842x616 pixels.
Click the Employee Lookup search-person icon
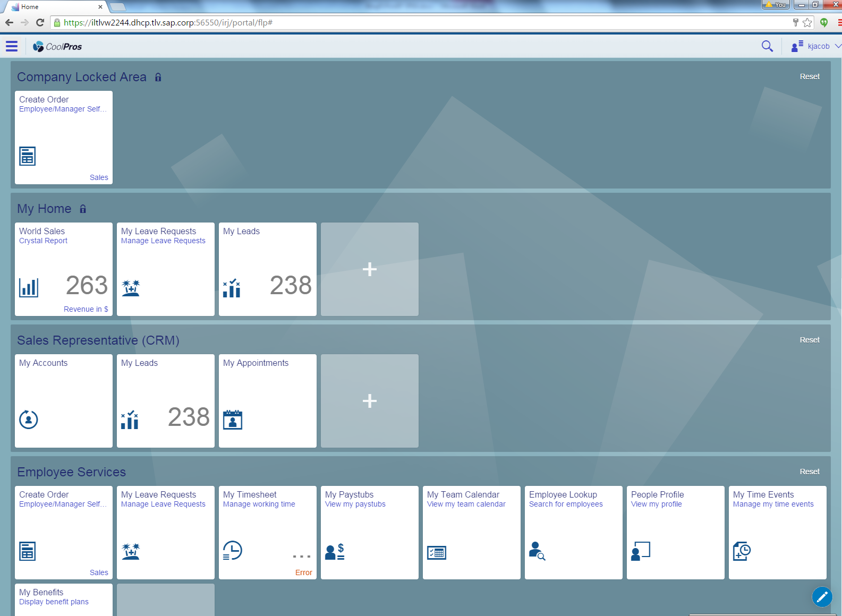pyautogui.click(x=537, y=551)
